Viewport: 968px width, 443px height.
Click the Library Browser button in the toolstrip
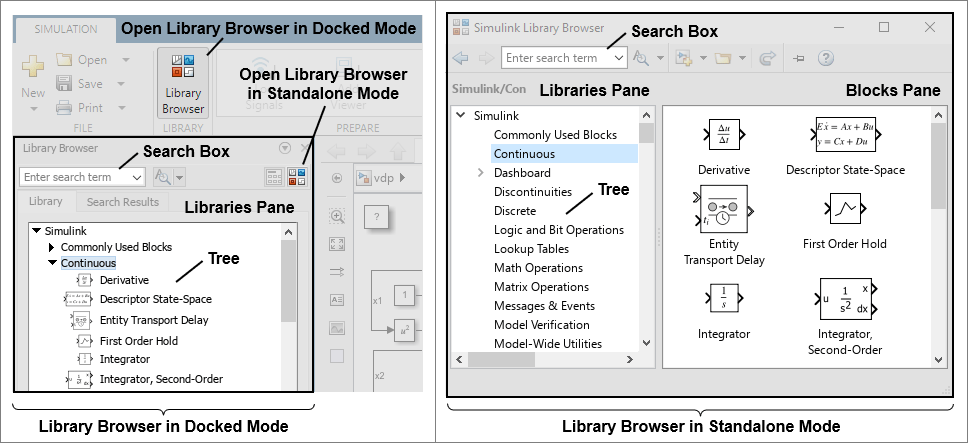pos(183,83)
